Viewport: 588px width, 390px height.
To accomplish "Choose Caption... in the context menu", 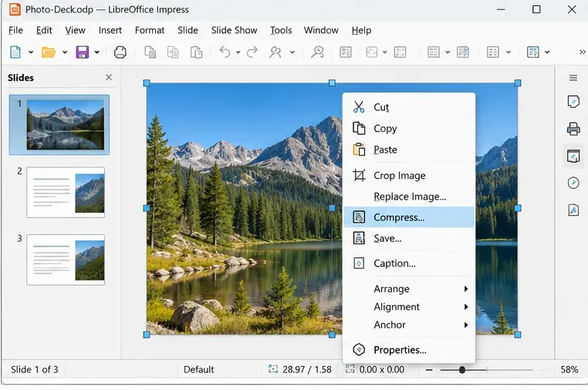I will [x=409, y=264].
